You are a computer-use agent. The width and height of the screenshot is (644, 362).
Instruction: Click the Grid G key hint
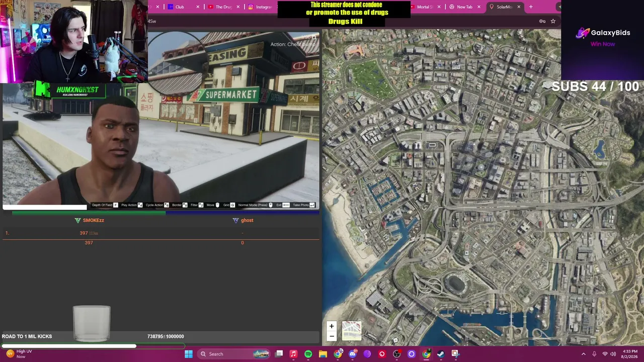click(x=229, y=205)
